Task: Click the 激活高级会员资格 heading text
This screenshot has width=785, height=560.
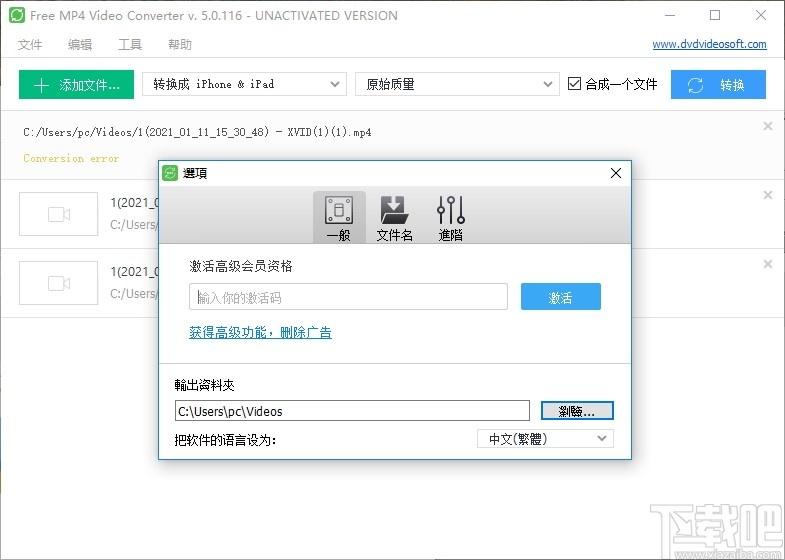Action: click(x=241, y=266)
